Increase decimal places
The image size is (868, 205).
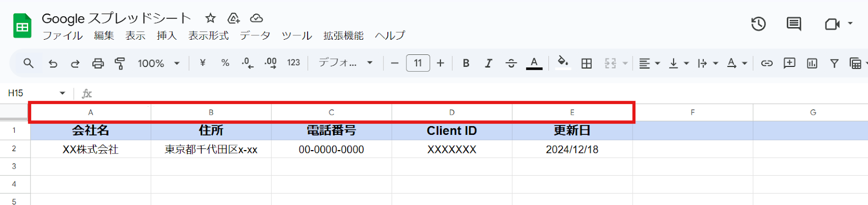pos(271,63)
